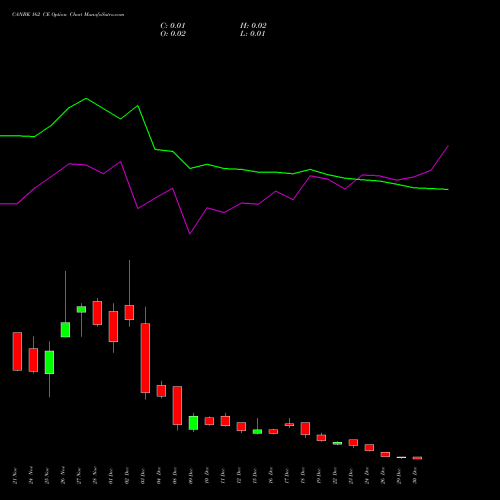Click the small green candle above 27 Nov
This screenshot has width=500, height=500.
coord(81,309)
